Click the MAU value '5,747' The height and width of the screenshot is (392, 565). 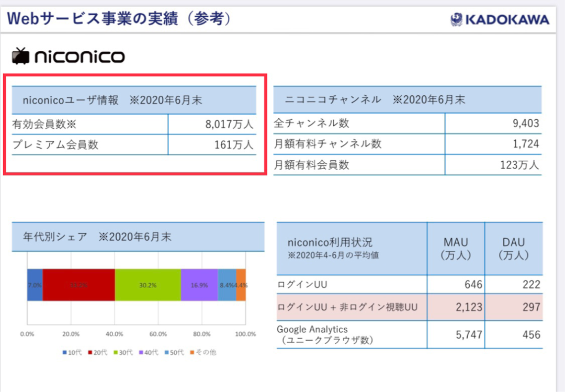pos(469,334)
